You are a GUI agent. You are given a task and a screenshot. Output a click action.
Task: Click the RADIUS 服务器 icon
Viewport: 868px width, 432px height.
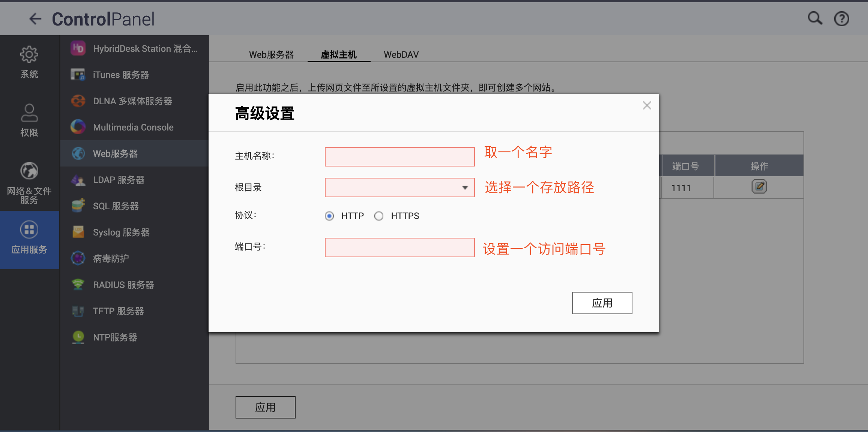[78, 285]
